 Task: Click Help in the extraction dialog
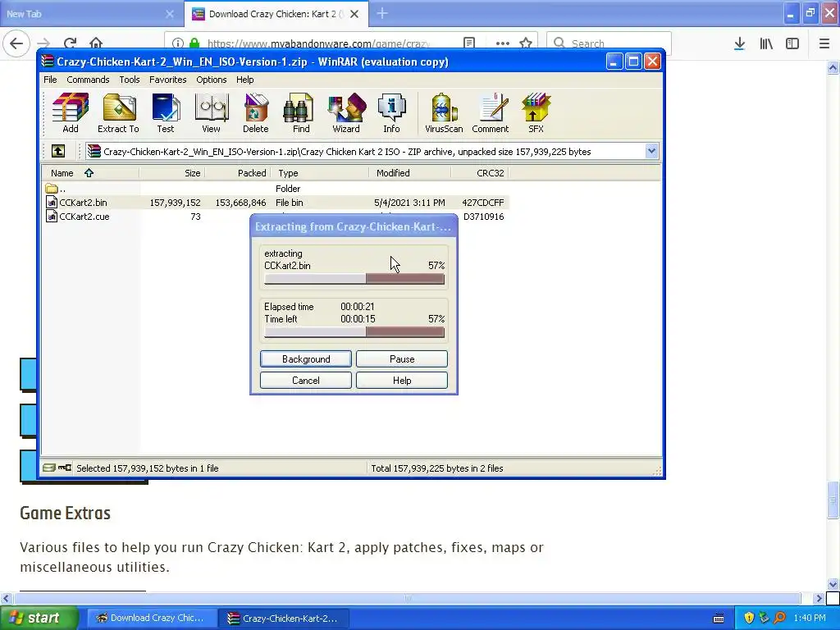point(402,381)
